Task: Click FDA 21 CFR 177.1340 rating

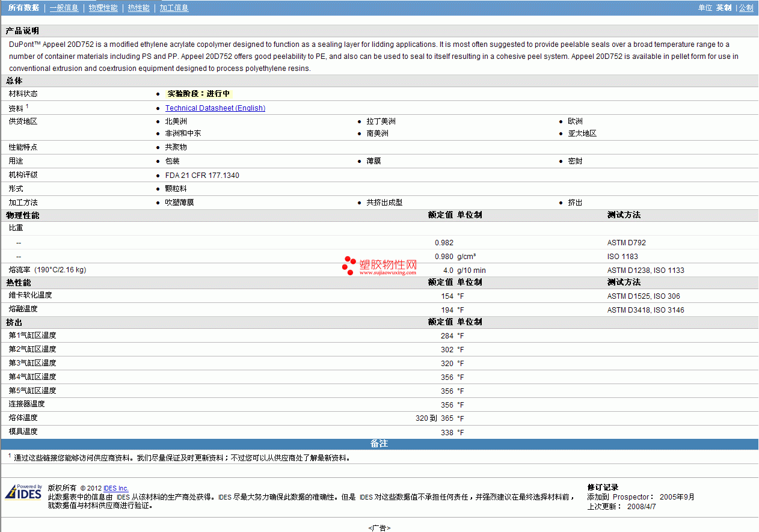Action: point(202,176)
